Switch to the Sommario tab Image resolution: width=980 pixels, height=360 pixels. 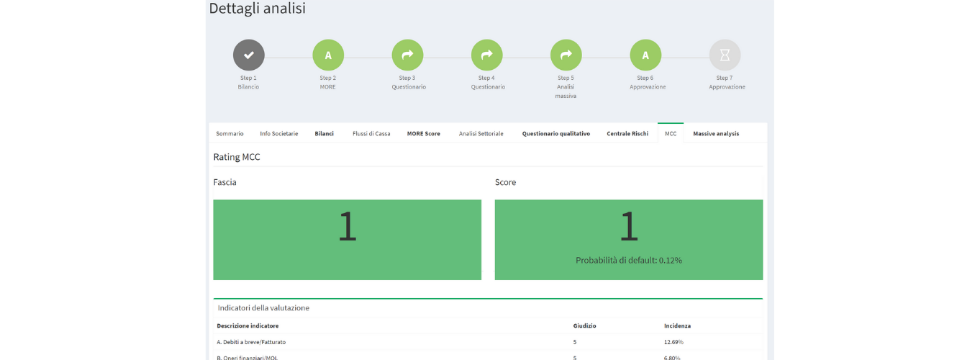[x=230, y=133]
